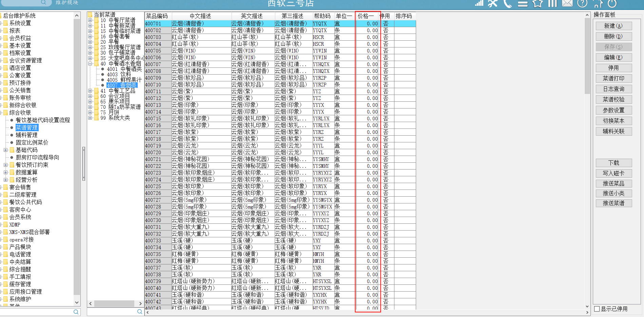This screenshot has width=644, height=317.
Task: Select the 4005 鲜榨果汁 subcategory
Action: click(x=124, y=80)
